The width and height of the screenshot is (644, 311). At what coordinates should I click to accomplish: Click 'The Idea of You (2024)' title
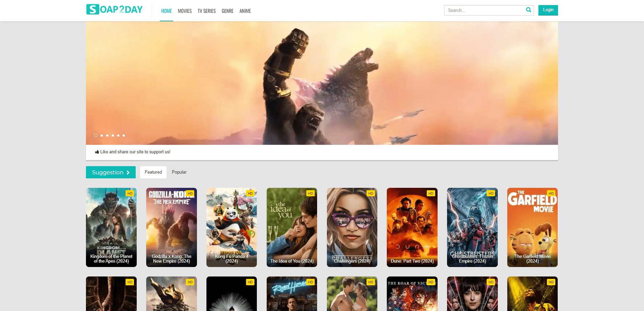click(292, 261)
